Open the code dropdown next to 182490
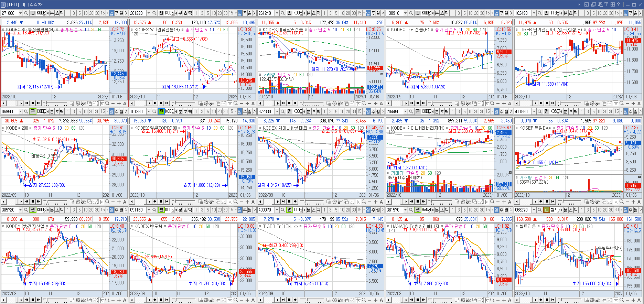 (x=534, y=13)
